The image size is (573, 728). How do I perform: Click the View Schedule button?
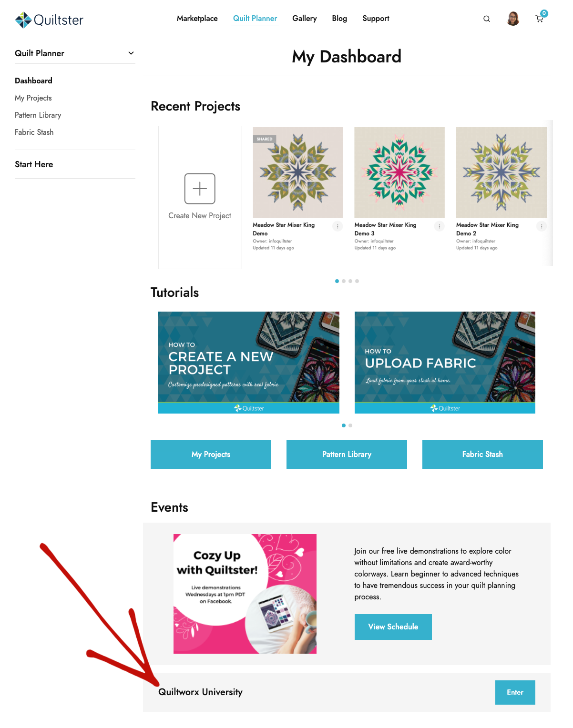393,627
